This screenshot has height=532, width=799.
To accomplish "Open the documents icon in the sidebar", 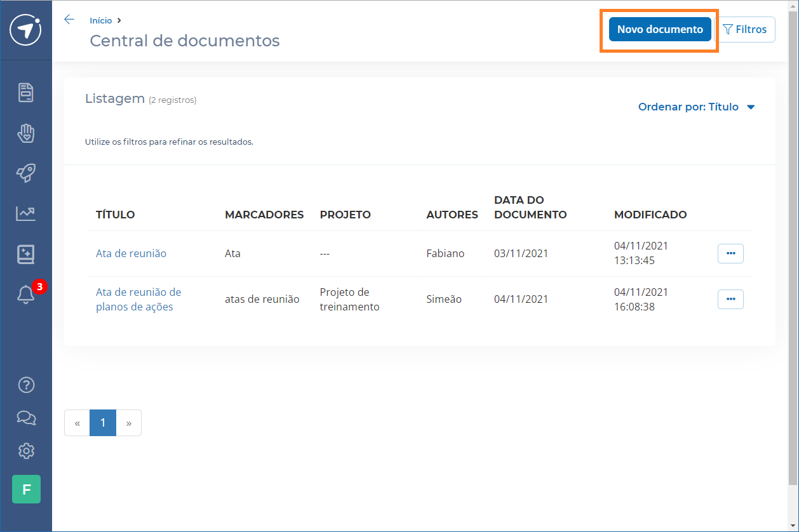I will pos(26,93).
